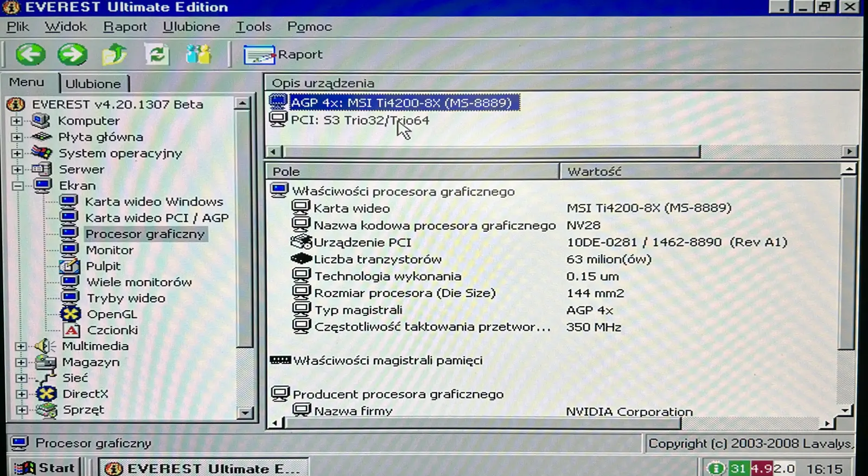Click the Sieć network icon

(x=46, y=378)
